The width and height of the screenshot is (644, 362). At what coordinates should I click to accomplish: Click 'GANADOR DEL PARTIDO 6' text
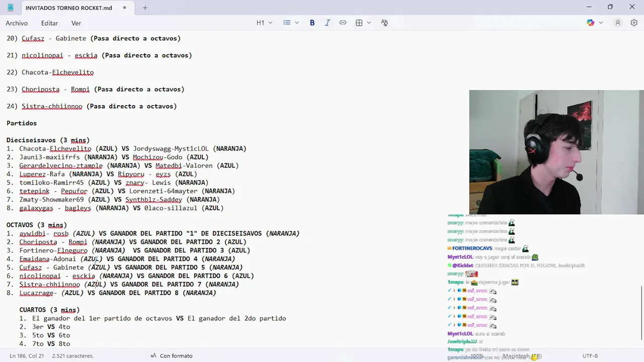(x=188, y=276)
